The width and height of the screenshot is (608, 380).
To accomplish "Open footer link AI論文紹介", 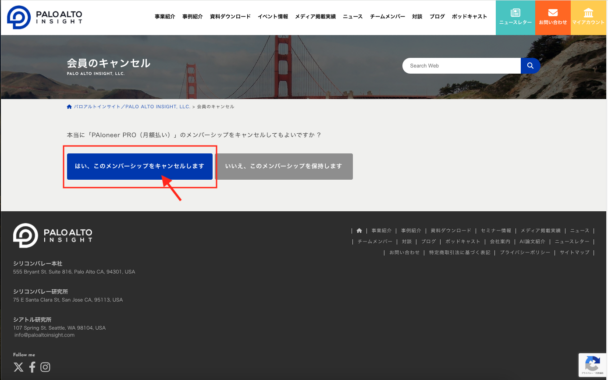I will click(x=532, y=242).
